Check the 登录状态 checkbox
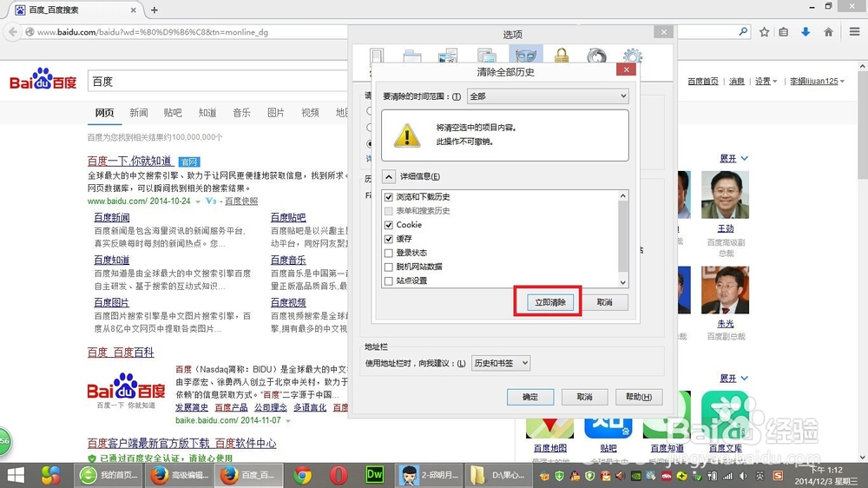The width and height of the screenshot is (868, 488). pos(389,254)
